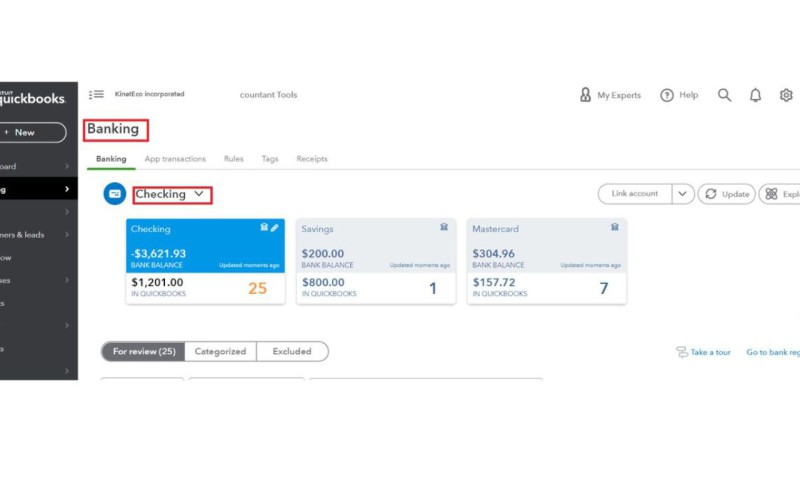Image resolution: width=800 pixels, height=481 pixels.
Task: Select the For review (25) tab
Action: (x=143, y=351)
